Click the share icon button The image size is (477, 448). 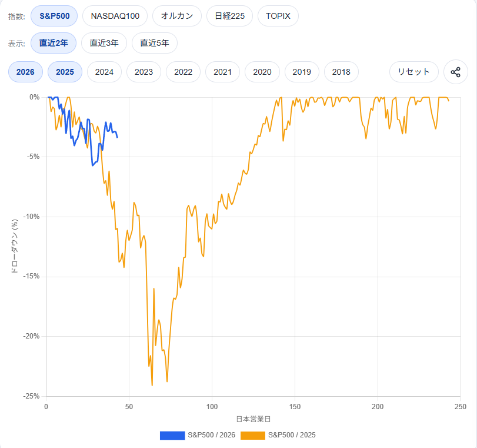pyautogui.click(x=455, y=72)
